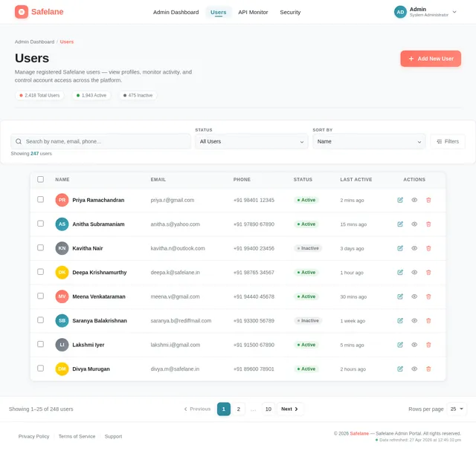Open the Status filter dropdown

[251, 141]
